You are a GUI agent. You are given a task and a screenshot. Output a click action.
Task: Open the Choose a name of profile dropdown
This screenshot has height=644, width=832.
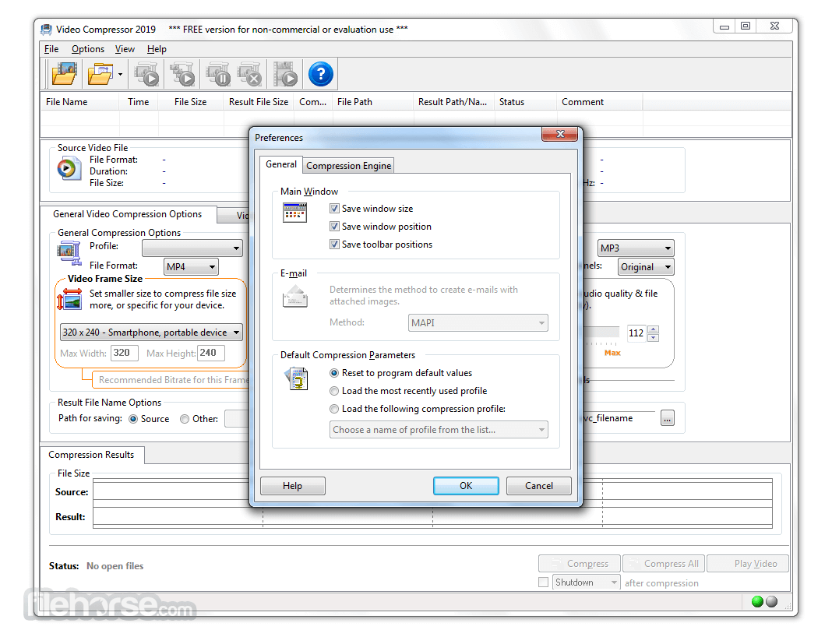(439, 430)
